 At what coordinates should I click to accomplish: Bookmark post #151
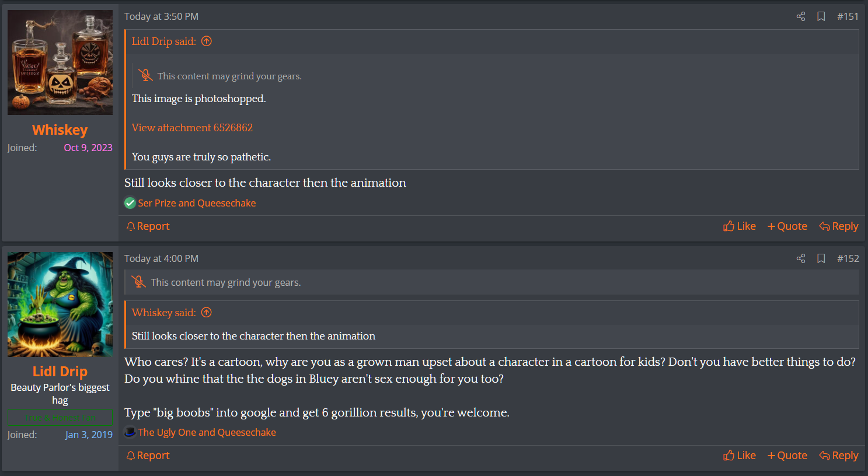[821, 16]
